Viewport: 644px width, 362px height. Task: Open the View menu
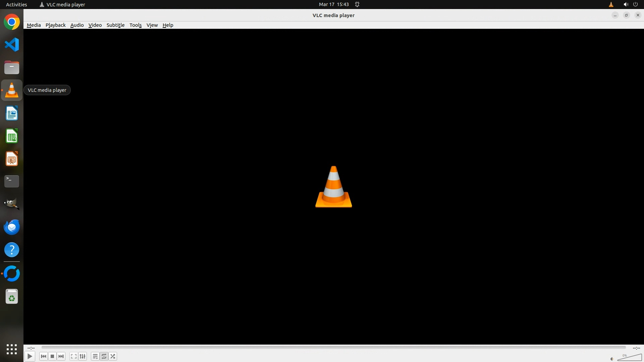click(152, 25)
